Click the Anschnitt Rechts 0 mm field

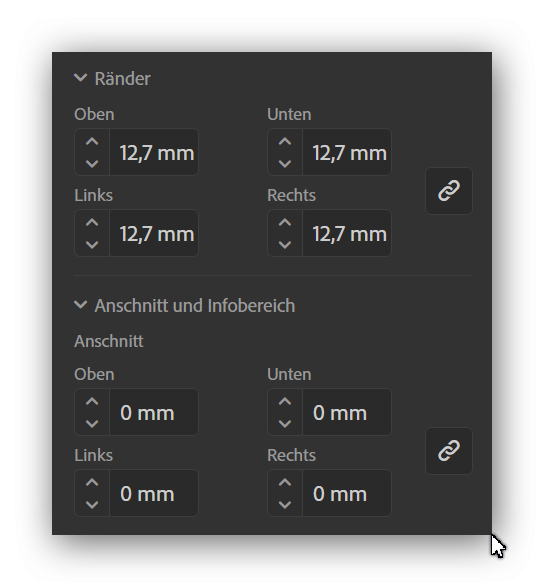tap(347, 493)
